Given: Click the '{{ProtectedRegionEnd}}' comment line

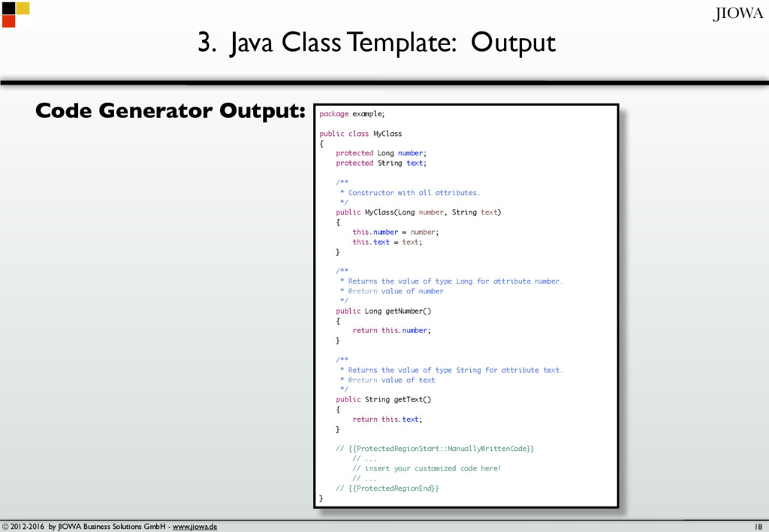Looking at the screenshot, I should tap(388, 488).
